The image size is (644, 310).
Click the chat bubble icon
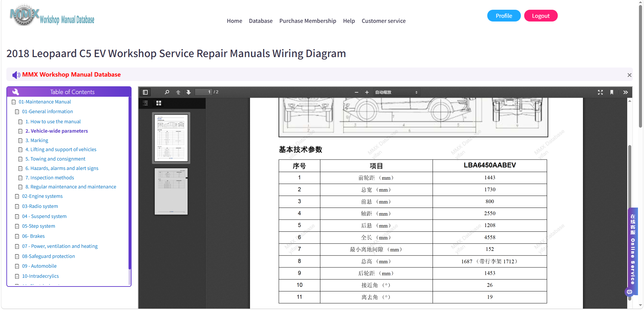pyautogui.click(x=630, y=292)
